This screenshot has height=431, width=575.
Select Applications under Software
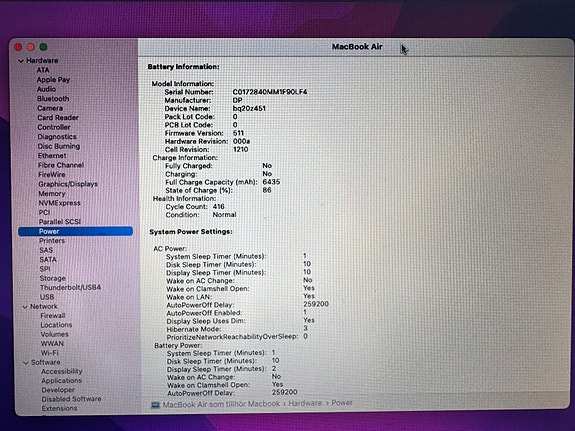(x=61, y=381)
